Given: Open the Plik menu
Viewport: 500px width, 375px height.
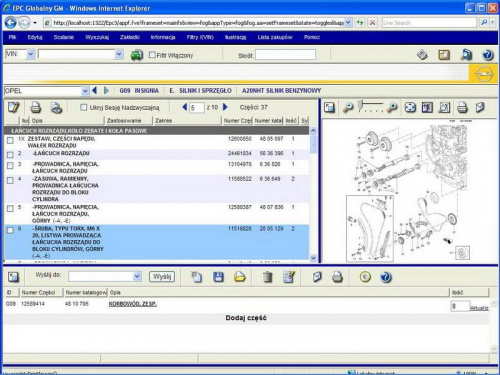Looking at the screenshot, I should 13,37.
